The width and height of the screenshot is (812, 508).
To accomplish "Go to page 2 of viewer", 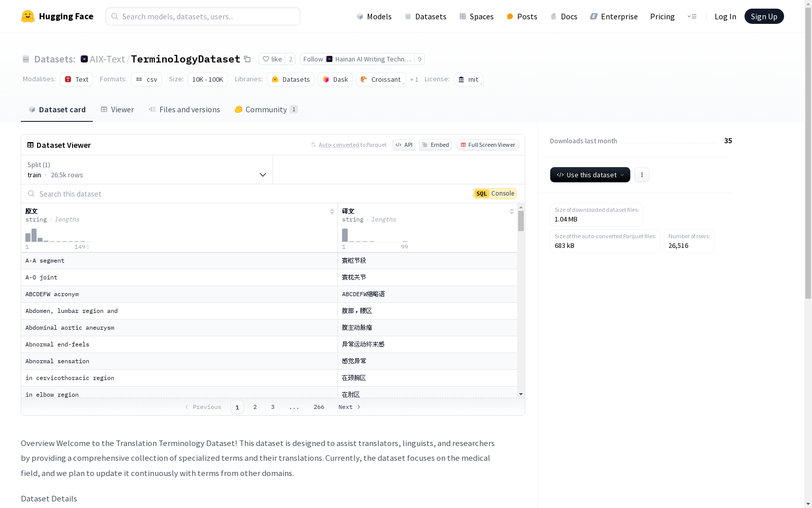I will click(255, 407).
